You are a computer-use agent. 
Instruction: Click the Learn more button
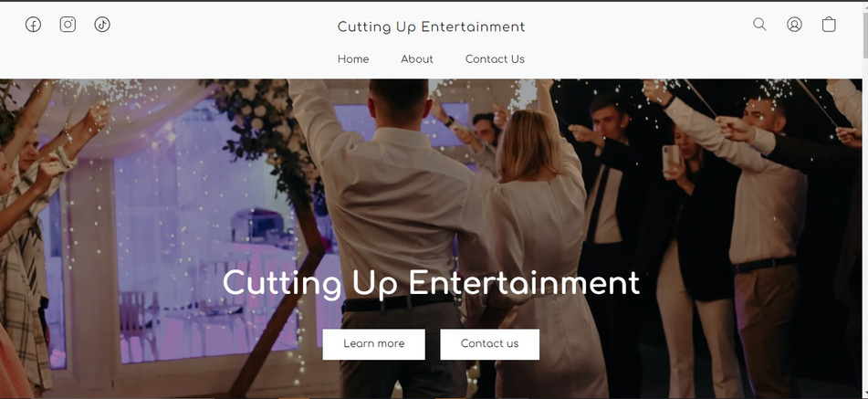373,344
